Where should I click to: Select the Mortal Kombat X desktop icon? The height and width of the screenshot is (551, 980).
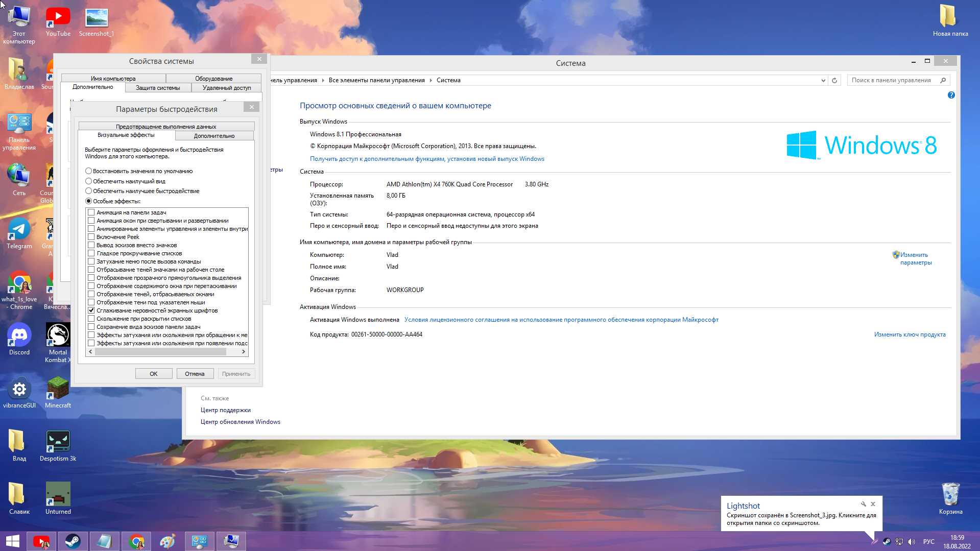click(58, 343)
